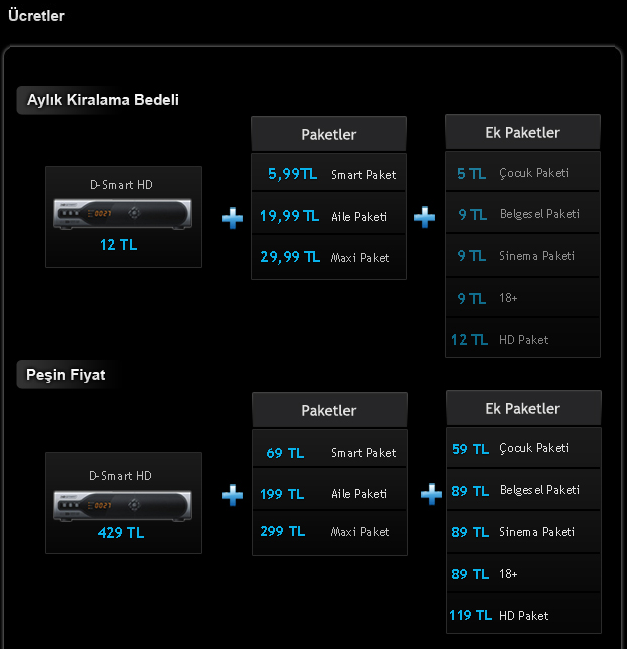
Task: Choose the 5,99TL Smart Paket row
Action: (x=329, y=173)
